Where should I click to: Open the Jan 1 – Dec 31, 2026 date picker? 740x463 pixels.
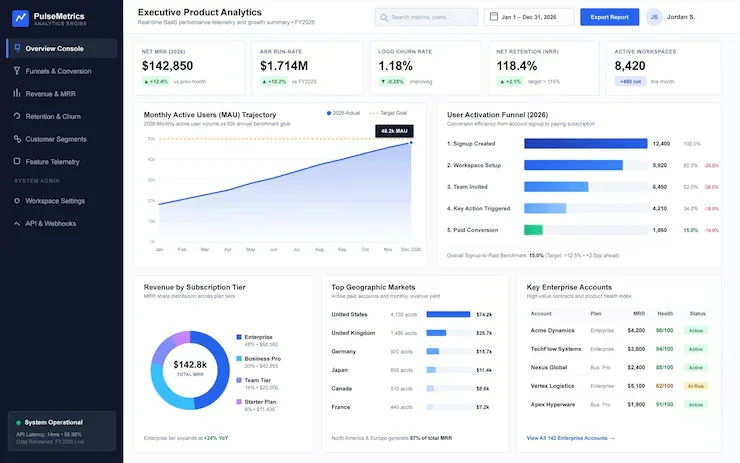(x=529, y=17)
